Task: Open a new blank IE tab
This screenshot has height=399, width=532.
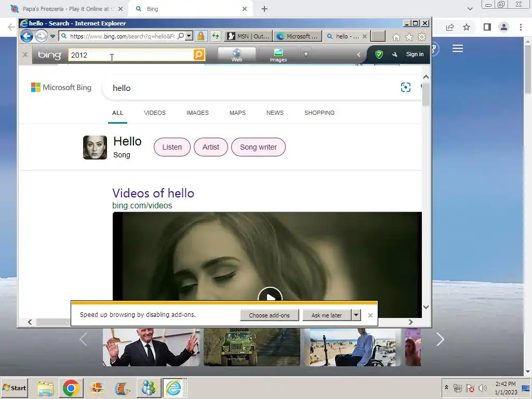Action: (378, 36)
